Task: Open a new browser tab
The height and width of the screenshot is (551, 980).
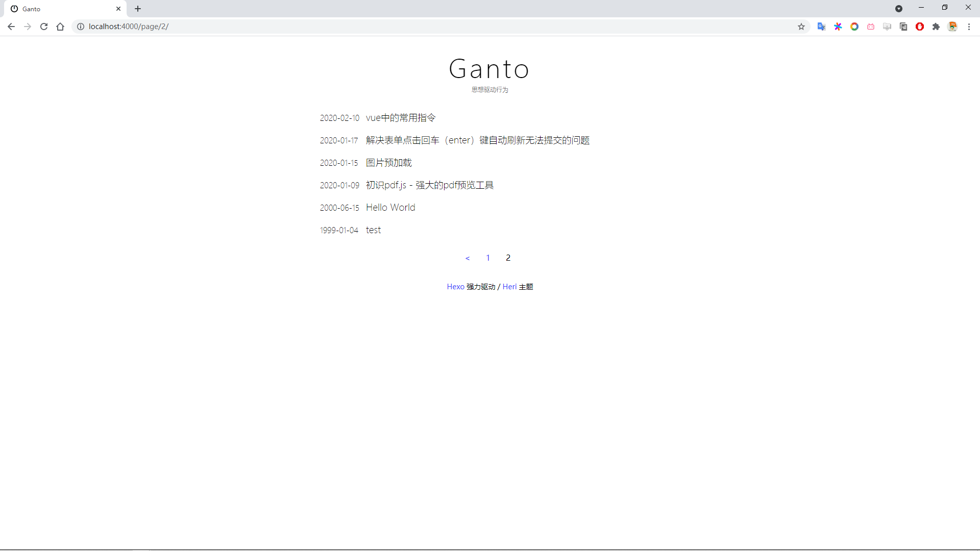Action: pos(138,9)
